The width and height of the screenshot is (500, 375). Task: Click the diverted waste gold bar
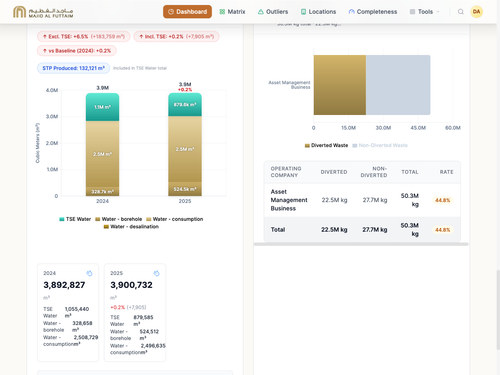click(340, 85)
